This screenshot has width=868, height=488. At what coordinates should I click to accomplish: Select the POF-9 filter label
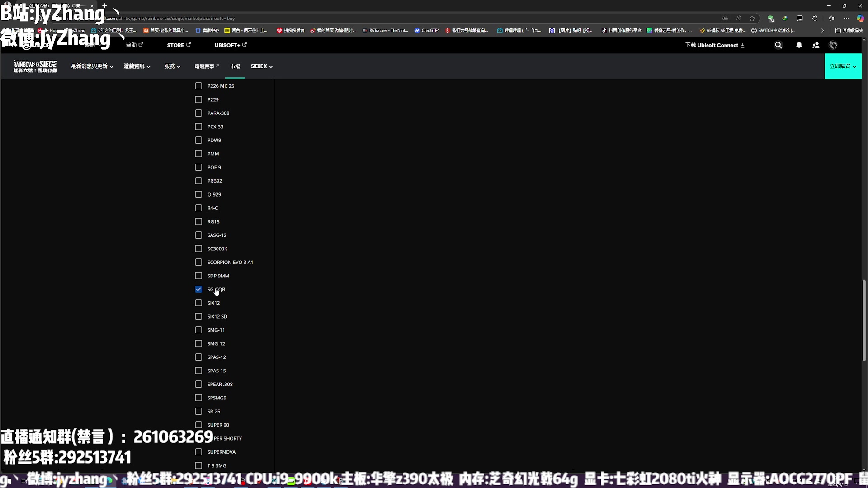[214, 167]
